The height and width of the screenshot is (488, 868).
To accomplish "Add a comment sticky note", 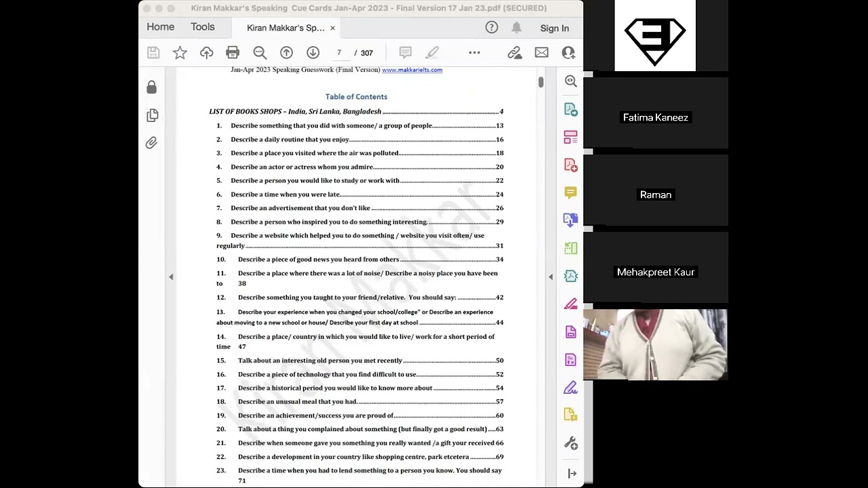I will point(406,53).
